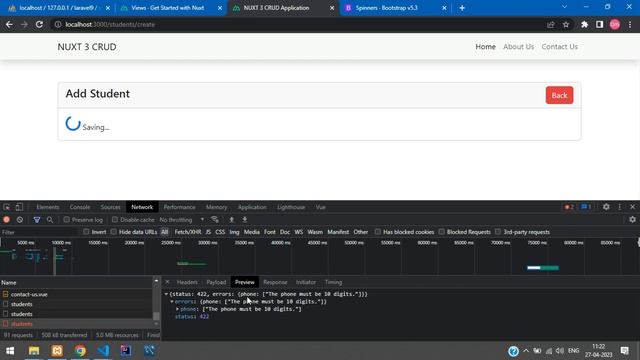Screen dimensions: 640x360
Task: Close the request details pane
Action: tap(167, 282)
